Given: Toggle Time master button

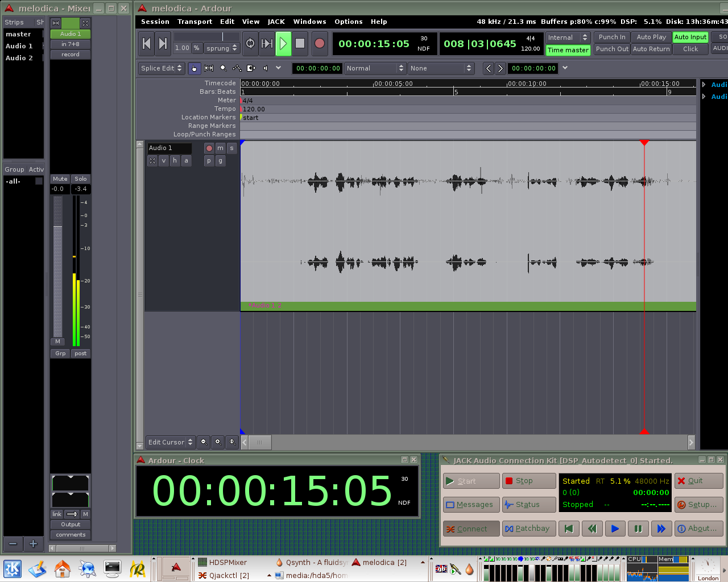Looking at the screenshot, I should tap(568, 50).
